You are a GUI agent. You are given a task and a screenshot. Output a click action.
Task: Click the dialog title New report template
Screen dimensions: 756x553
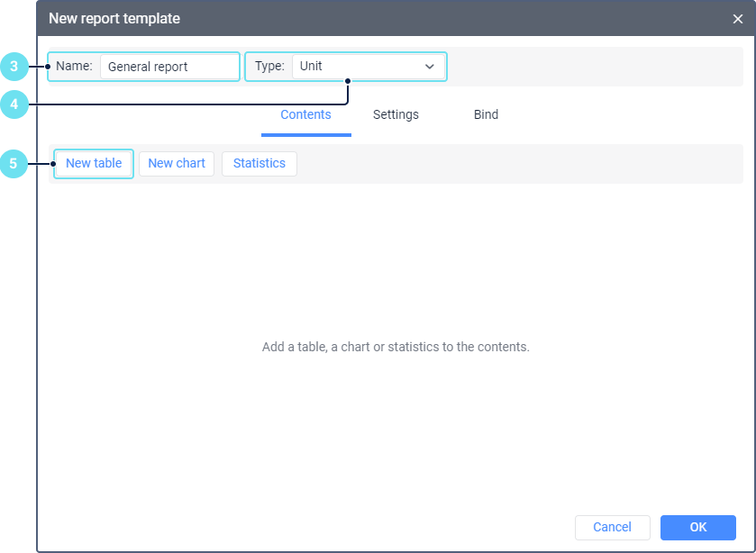click(114, 19)
